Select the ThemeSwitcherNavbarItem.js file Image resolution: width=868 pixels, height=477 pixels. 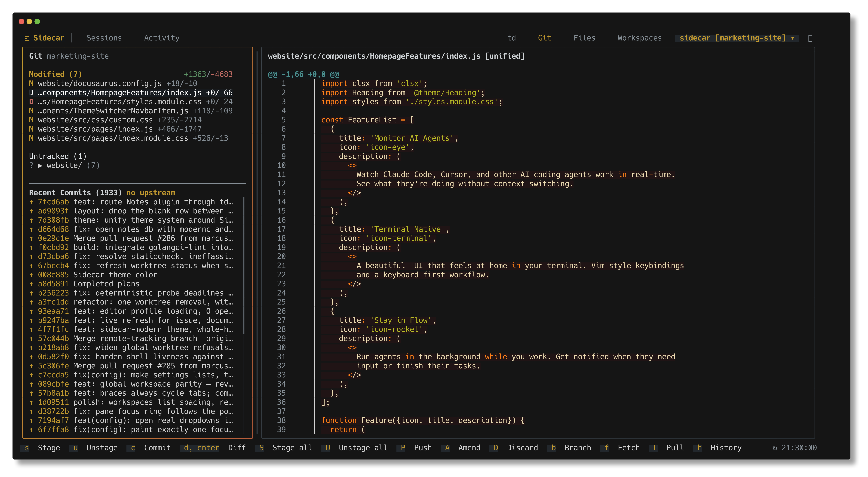pos(131,111)
